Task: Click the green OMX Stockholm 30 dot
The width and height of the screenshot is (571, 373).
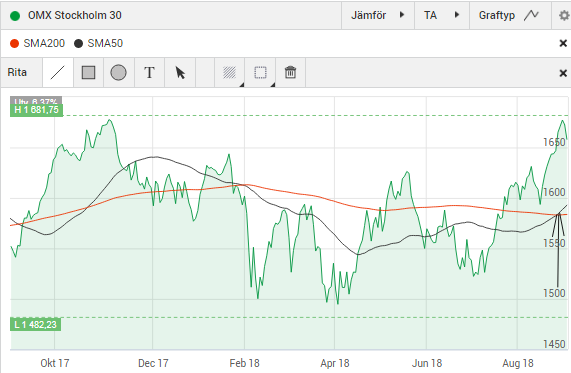Action: pyautogui.click(x=15, y=16)
